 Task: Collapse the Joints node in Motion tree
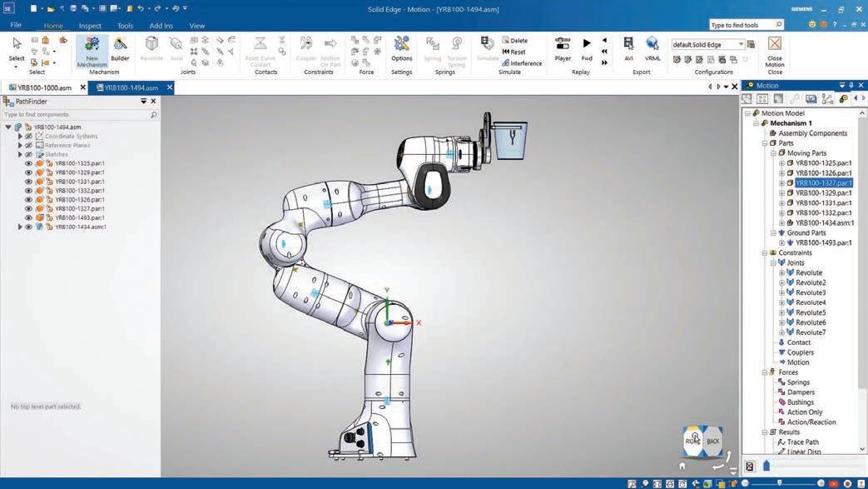[773, 262]
